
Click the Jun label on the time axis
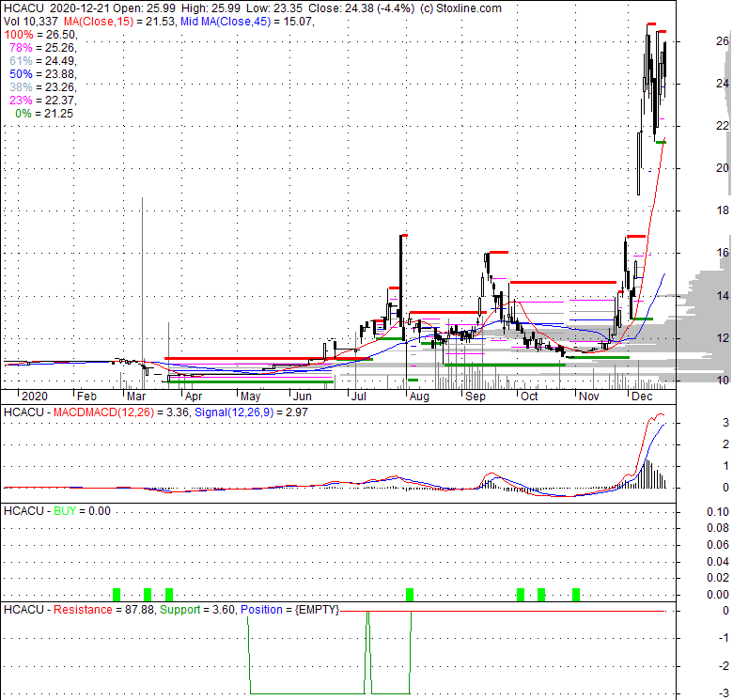[x=303, y=397]
